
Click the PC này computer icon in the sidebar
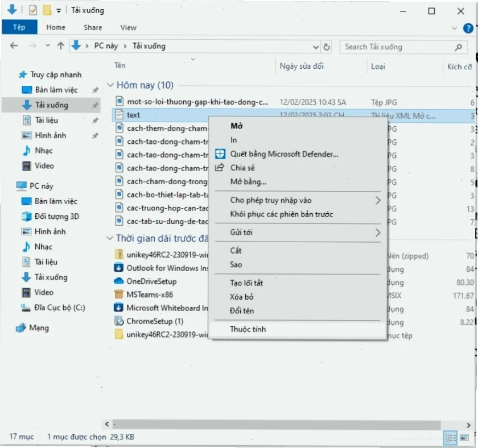tap(22, 186)
